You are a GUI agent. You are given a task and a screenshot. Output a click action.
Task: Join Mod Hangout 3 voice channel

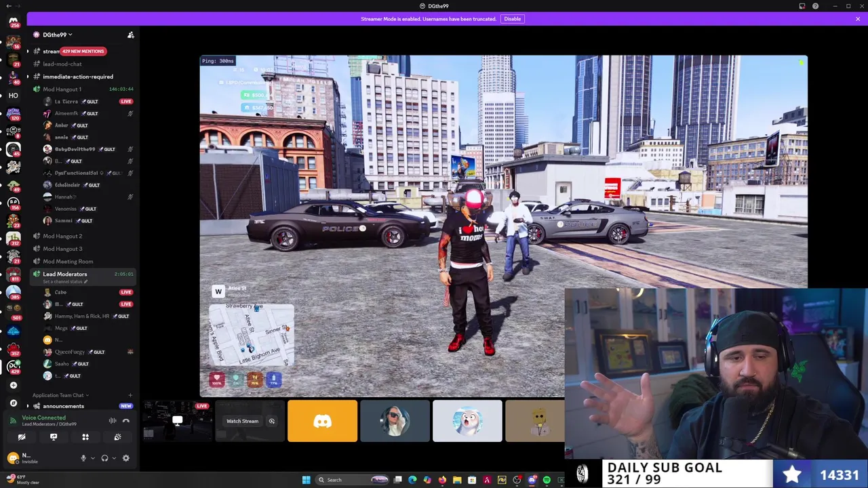[62, 249]
